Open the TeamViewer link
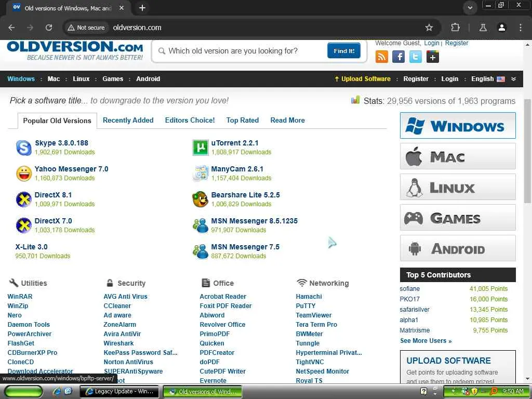 (x=313, y=315)
